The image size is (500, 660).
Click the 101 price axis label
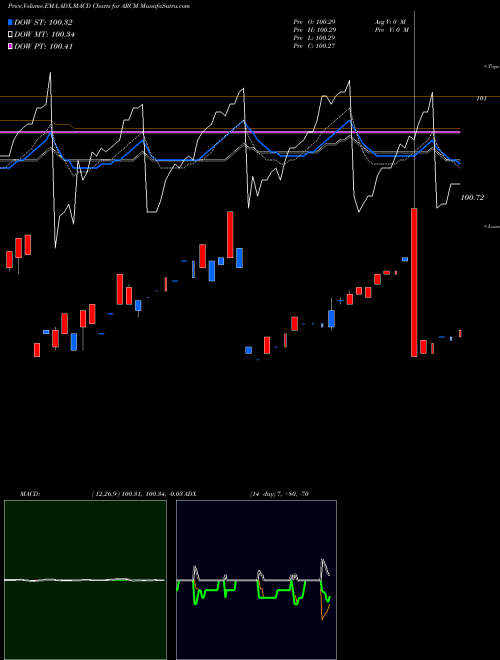(x=481, y=98)
